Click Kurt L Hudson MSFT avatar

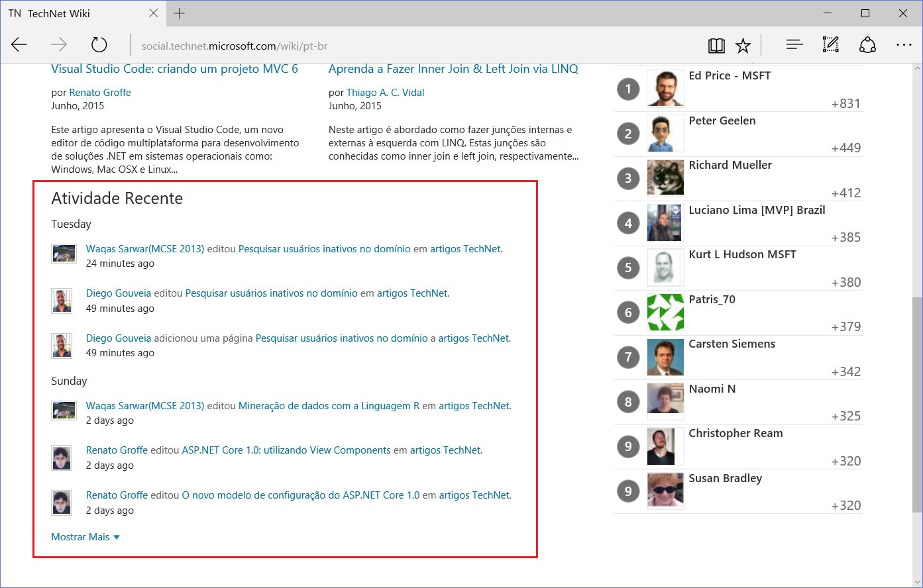[664, 267]
